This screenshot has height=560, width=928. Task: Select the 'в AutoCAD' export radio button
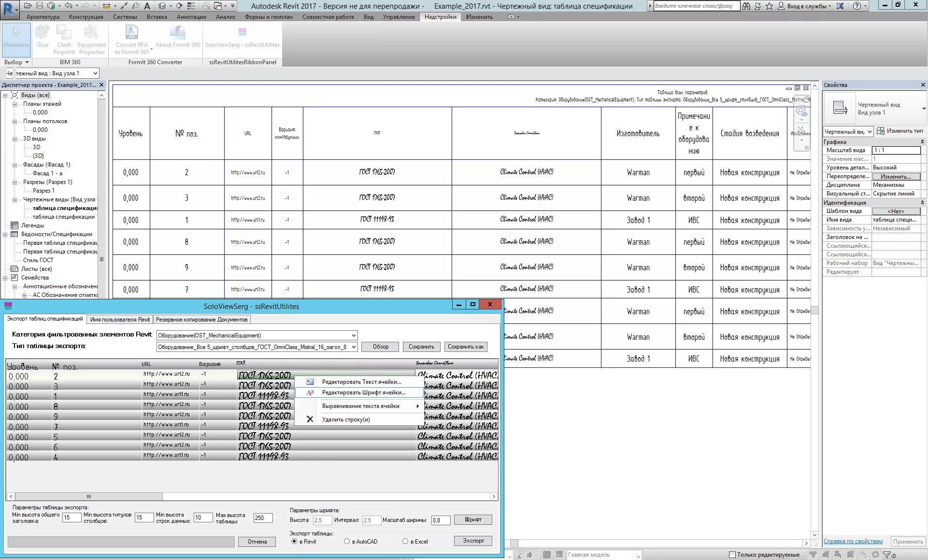tap(347, 541)
